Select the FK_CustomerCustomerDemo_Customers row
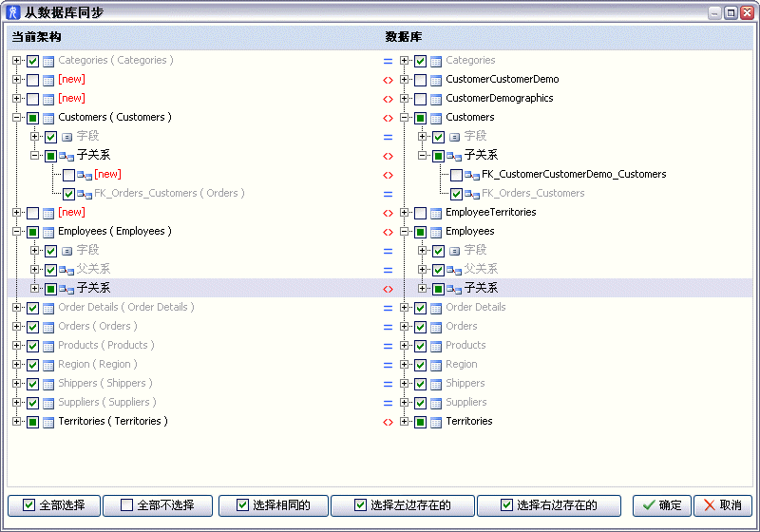Image resolution: width=760 pixels, height=532 pixels. coord(574,175)
